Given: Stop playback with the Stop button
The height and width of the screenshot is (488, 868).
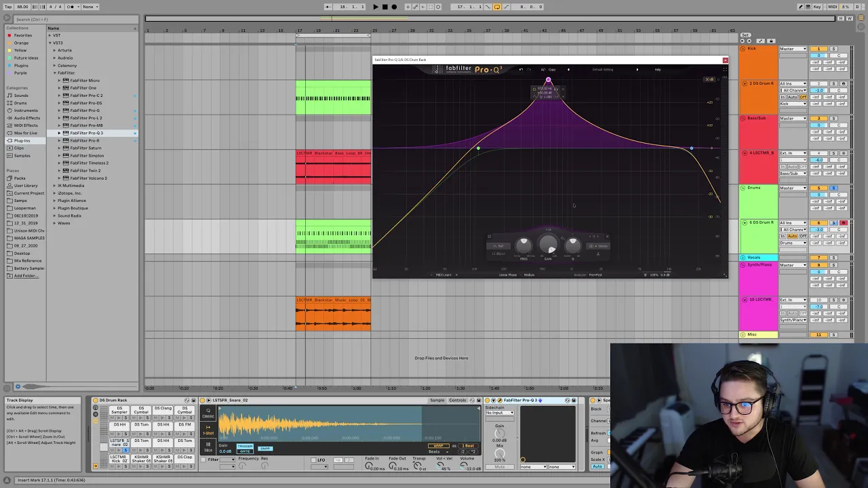Looking at the screenshot, I should 384,7.
